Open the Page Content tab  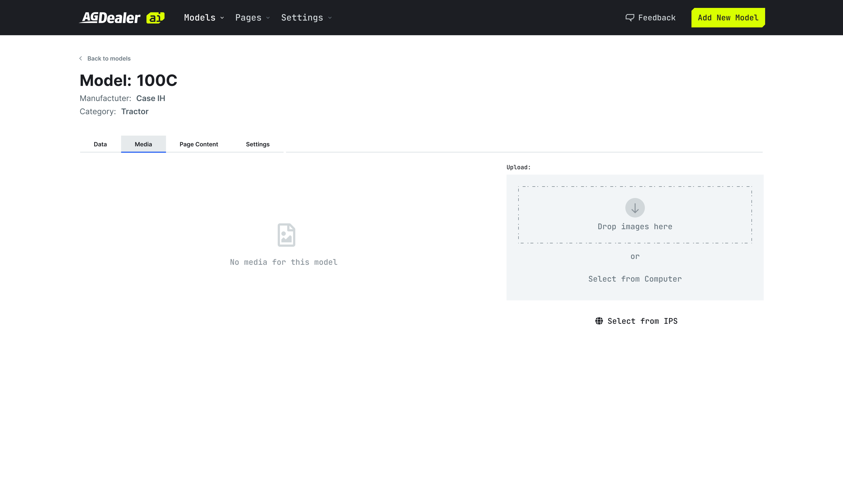[199, 144]
